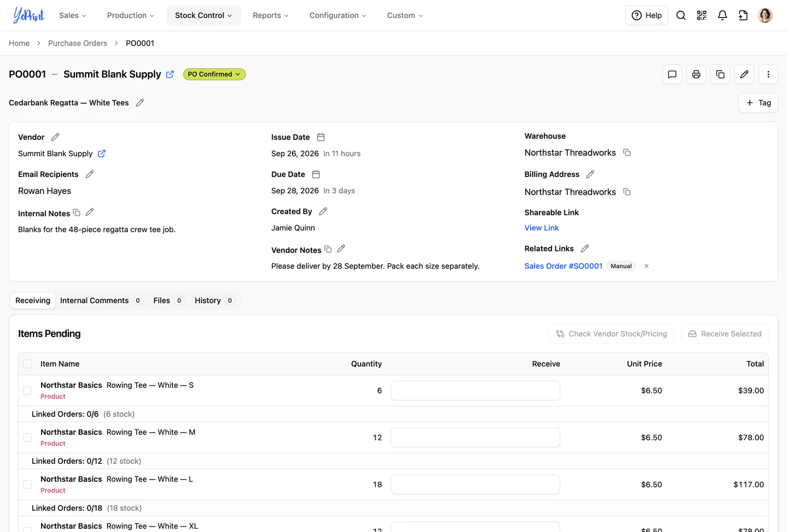The width and height of the screenshot is (787, 532).
Task: Open the user profile avatar
Action: point(765,15)
